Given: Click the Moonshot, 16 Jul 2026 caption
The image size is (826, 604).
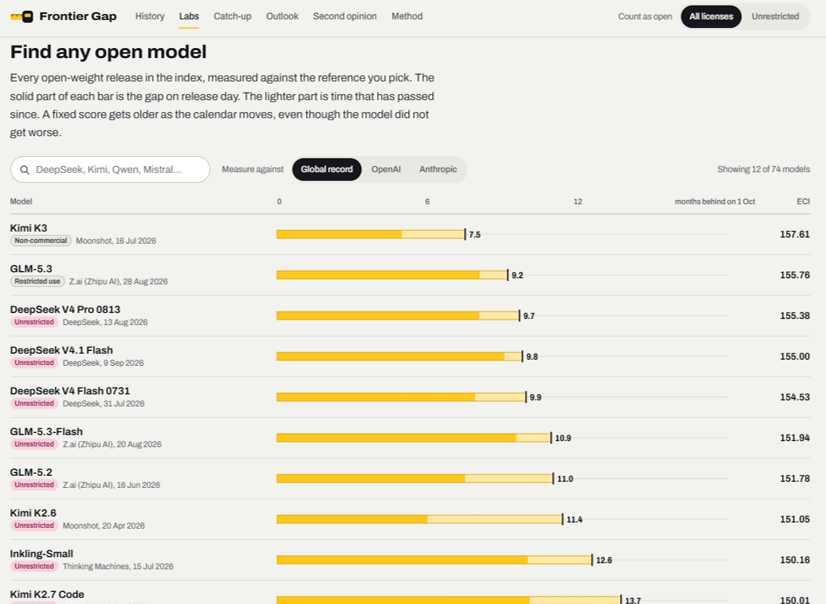Looking at the screenshot, I should (116, 241).
